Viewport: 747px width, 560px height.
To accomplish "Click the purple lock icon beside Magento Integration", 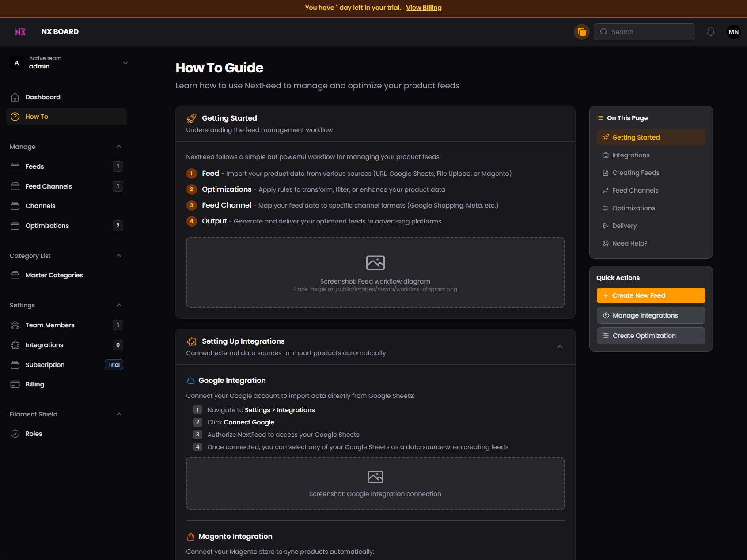I will click(x=191, y=536).
